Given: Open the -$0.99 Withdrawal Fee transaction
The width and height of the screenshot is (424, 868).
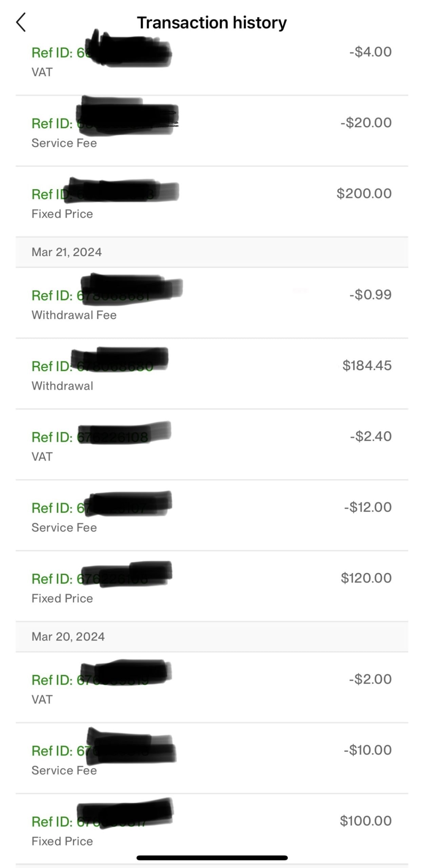Looking at the screenshot, I should [x=211, y=304].
